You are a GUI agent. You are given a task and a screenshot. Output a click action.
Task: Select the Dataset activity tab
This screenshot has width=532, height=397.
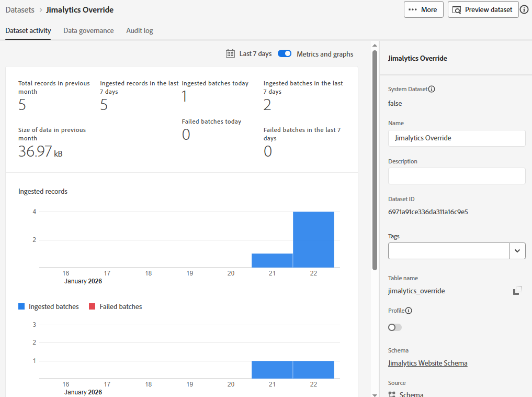(x=28, y=30)
